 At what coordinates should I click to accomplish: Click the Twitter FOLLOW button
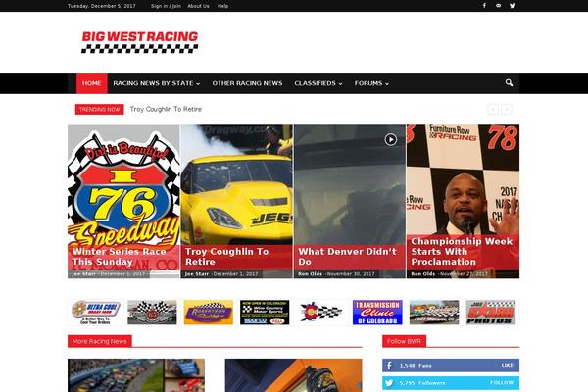[502, 382]
